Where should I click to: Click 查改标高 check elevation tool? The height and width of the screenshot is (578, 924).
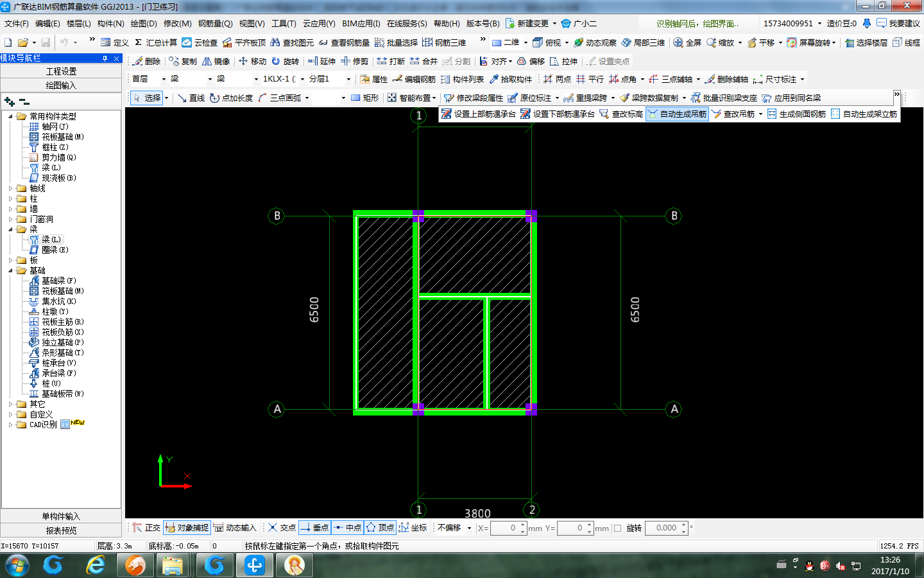(x=621, y=114)
